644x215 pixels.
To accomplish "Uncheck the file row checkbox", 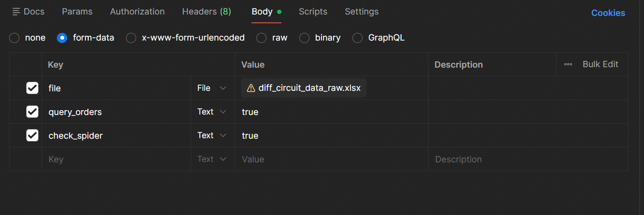I will (32, 88).
